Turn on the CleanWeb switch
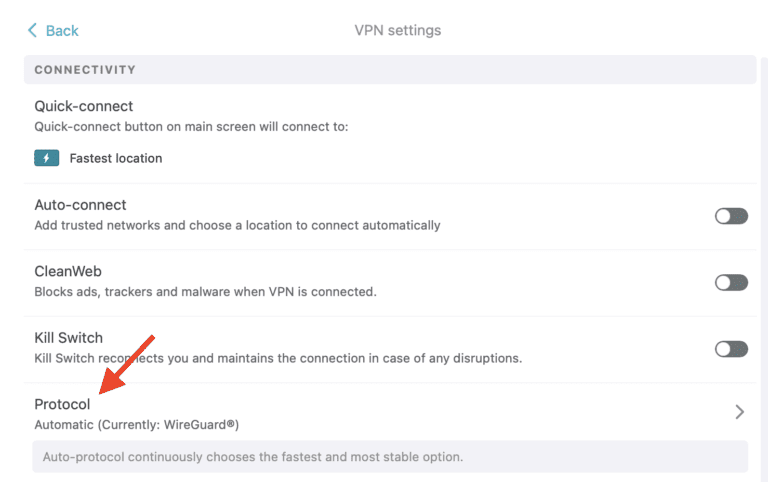Image resolution: width=768 pixels, height=482 pixels. pos(731,283)
